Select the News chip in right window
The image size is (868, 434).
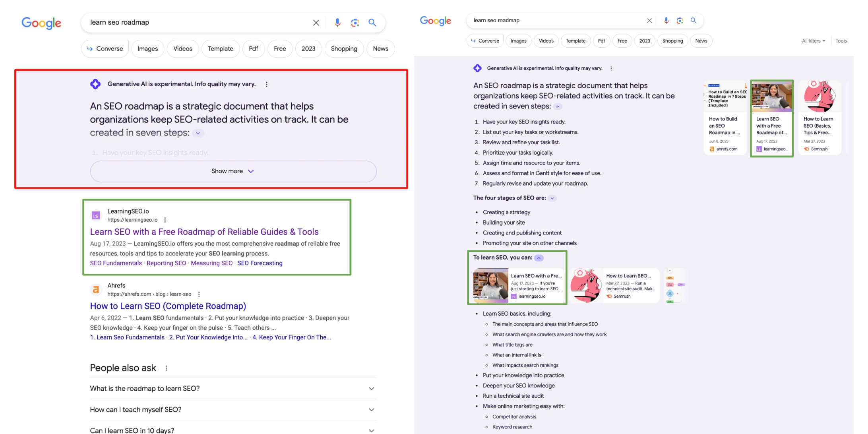(x=701, y=41)
